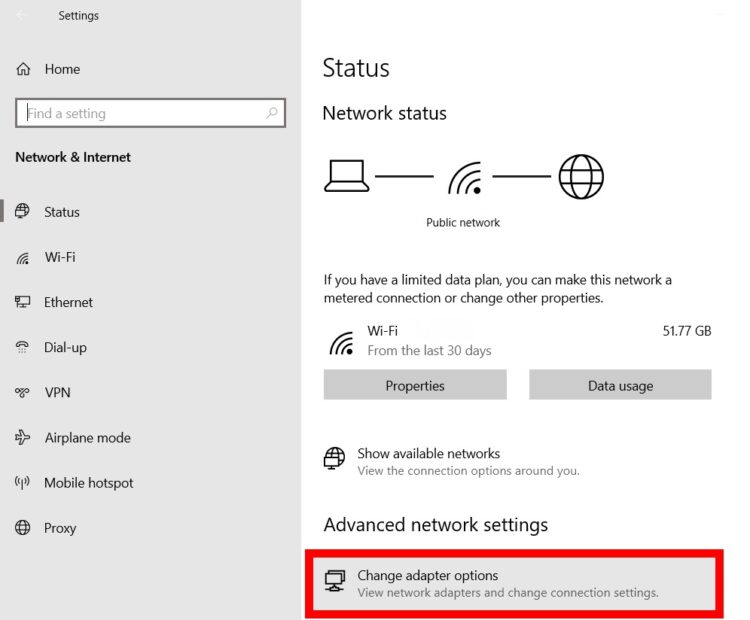Click the Status globe icon in sidebar
Screen dimensions: 750x620
click(22, 211)
